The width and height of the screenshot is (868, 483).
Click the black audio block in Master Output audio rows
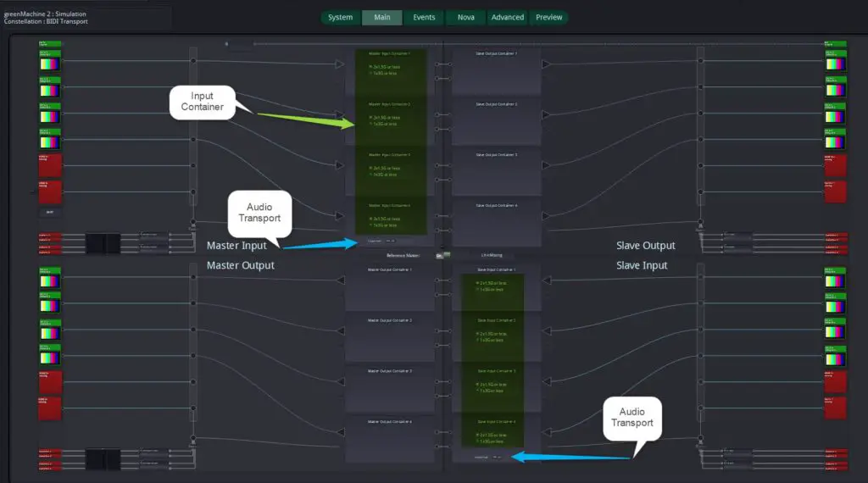[x=103, y=459]
